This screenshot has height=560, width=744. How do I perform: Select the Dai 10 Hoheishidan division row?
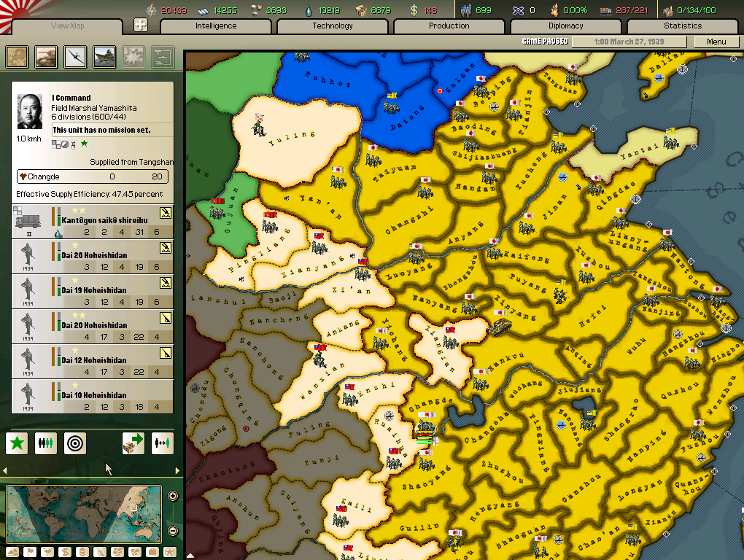(x=93, y=397)
